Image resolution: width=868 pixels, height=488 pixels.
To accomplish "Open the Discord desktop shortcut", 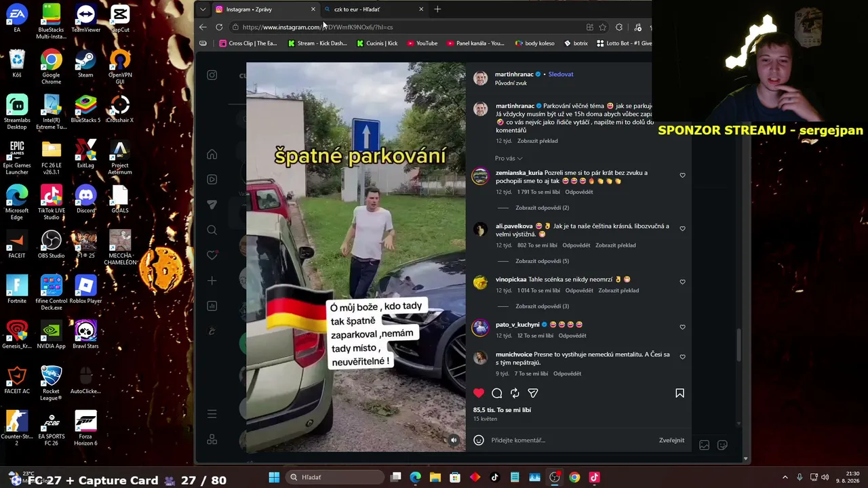I will (85, 200).
